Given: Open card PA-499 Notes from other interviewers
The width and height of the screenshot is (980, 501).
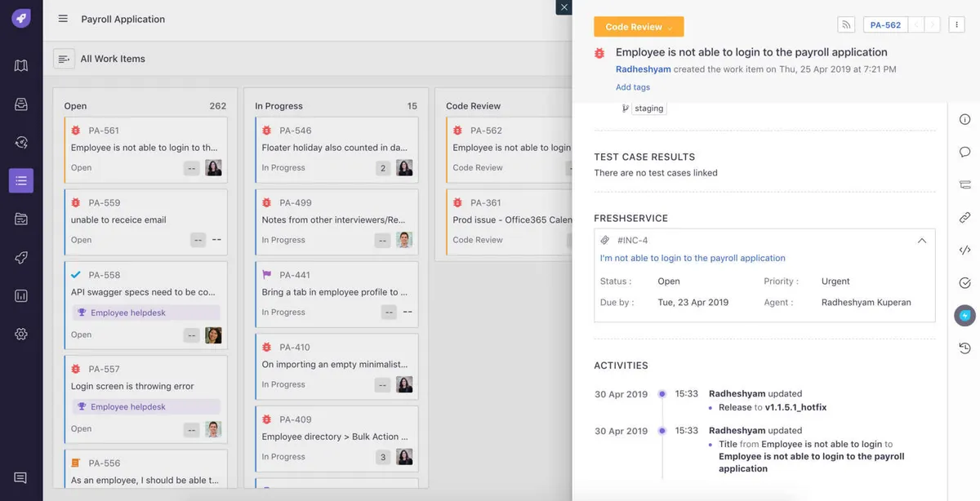Looking at the screenshot, I should [x=336, y=222].
